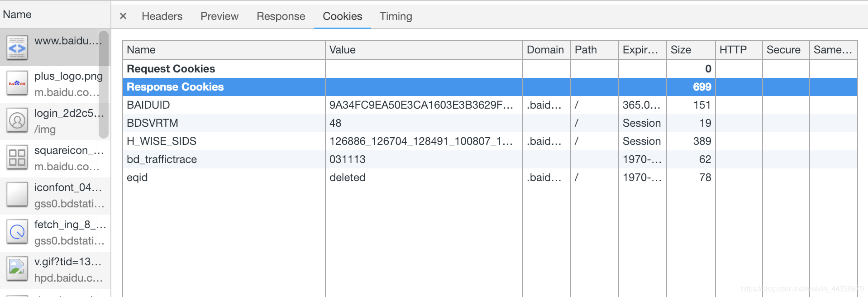The image size is (868, 297).
Task: Click the squareicon grid icon
Action: click(17, 158)
